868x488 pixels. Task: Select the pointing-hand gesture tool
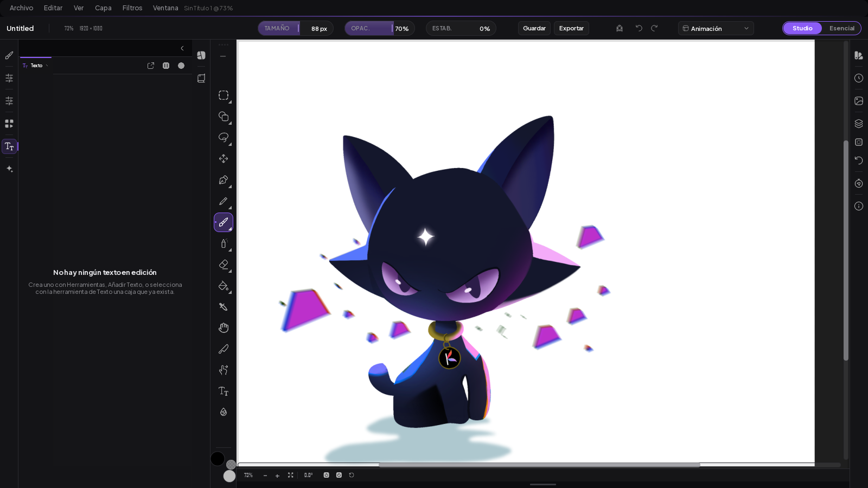224,370
